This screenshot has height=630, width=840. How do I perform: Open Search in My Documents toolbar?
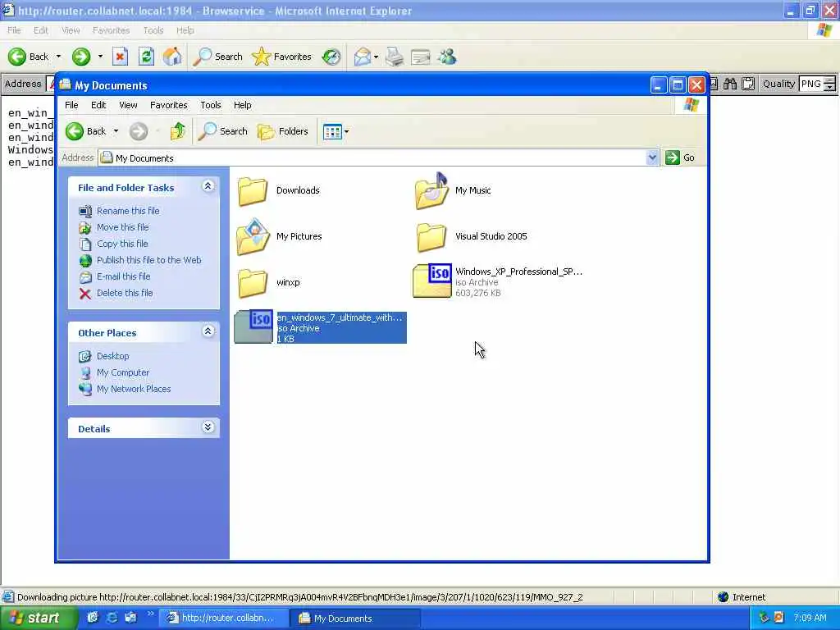pyautogui.click(x=222, y=131)
